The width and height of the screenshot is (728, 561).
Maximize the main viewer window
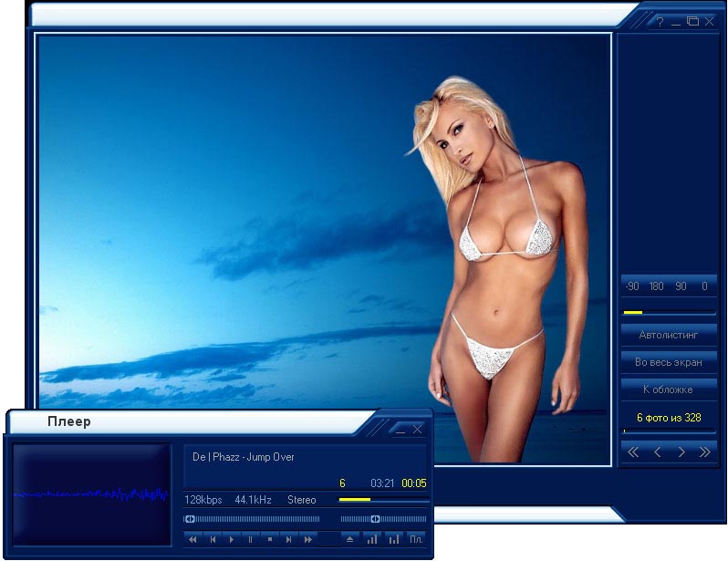tap(692, 21)
